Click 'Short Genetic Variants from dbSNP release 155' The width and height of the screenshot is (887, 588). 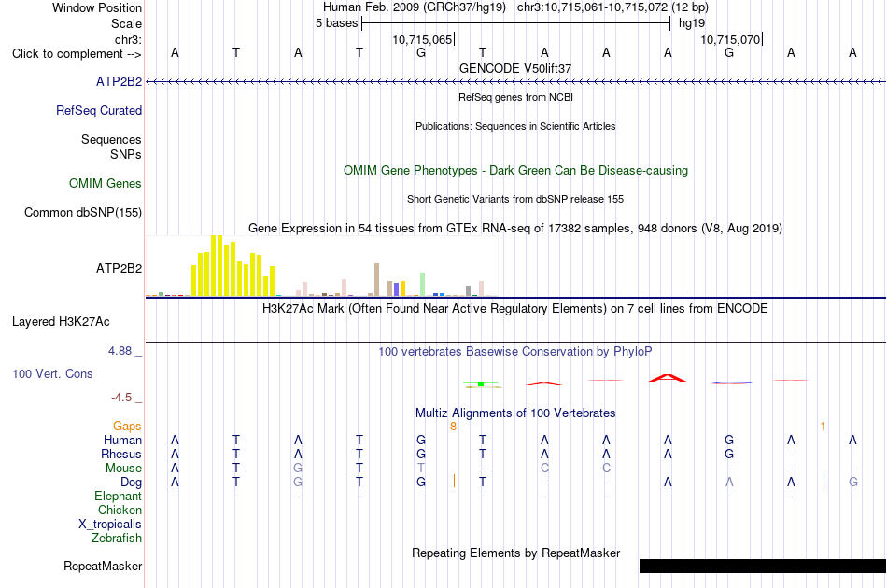tap(515, 199)
